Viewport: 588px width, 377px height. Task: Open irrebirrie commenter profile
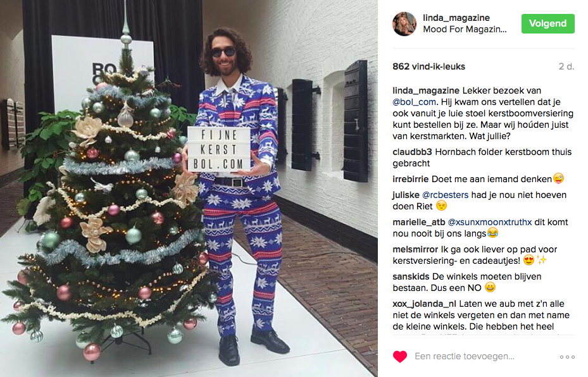[x=410, y=179]
